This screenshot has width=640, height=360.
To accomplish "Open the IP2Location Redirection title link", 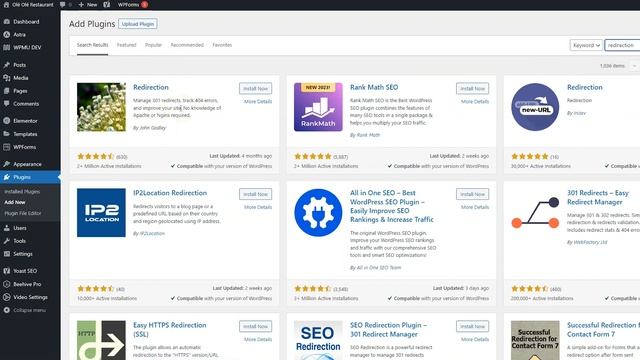I will [170, 193].
